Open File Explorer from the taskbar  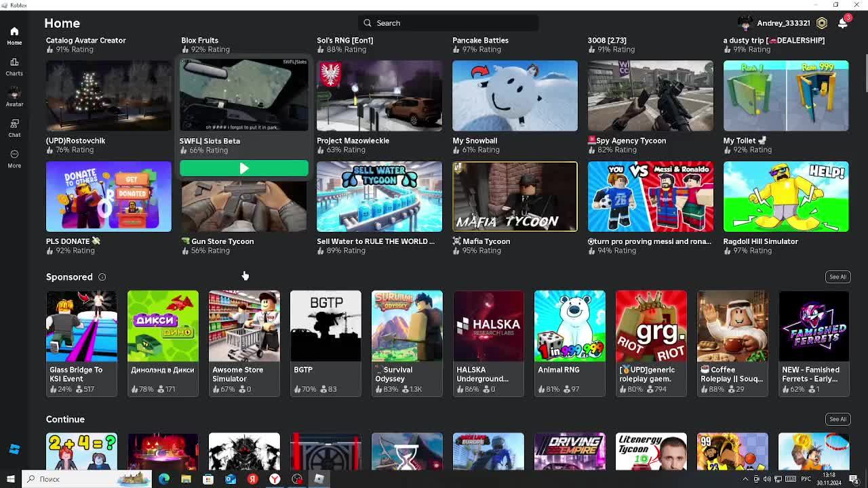186,479
